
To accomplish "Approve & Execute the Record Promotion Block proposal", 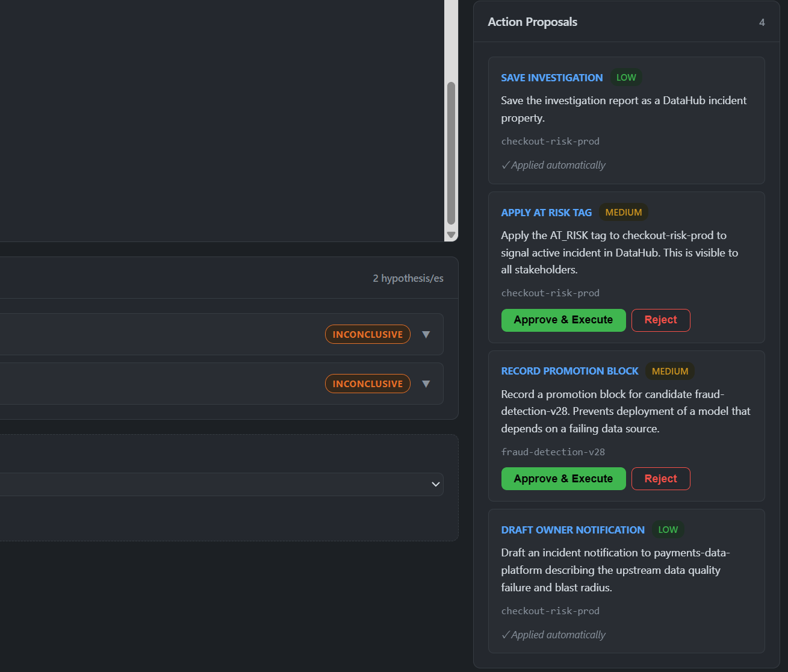I will (563, 479).
